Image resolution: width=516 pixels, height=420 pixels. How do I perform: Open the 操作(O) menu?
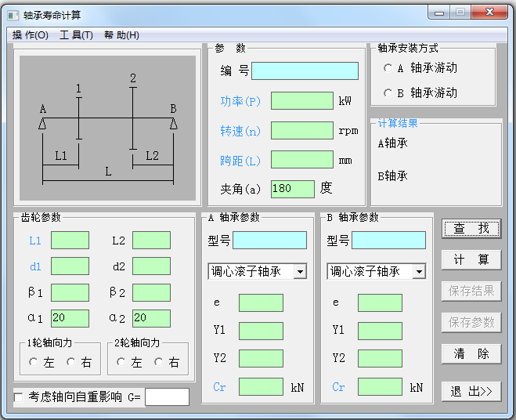tap(31, 35)
